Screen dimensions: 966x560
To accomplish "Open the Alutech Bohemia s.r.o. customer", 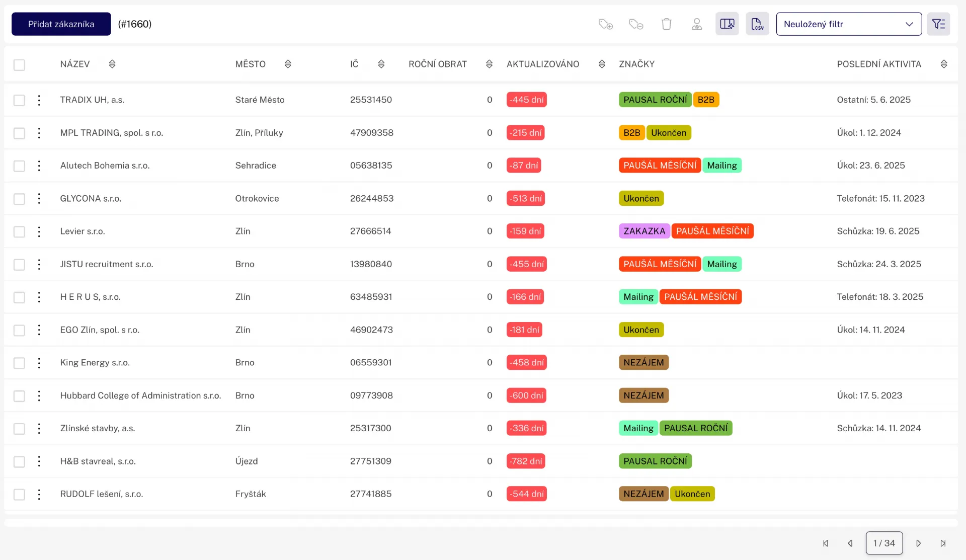I will [105, 166].
